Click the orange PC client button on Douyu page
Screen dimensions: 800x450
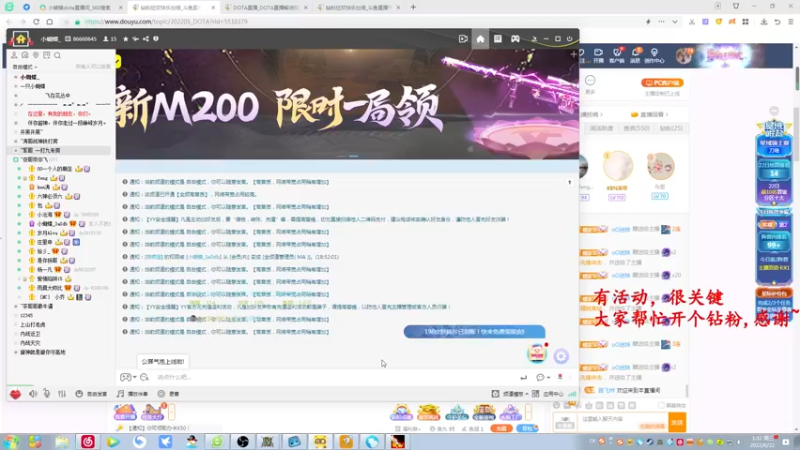pyautogui.click(x=662, y=83)
